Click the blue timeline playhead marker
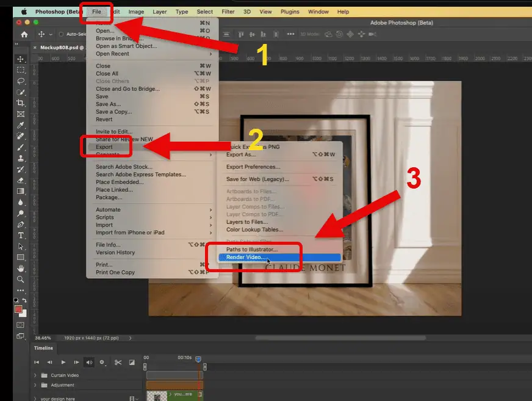Viewport: 532px width, 401px height. click(198, 359)
